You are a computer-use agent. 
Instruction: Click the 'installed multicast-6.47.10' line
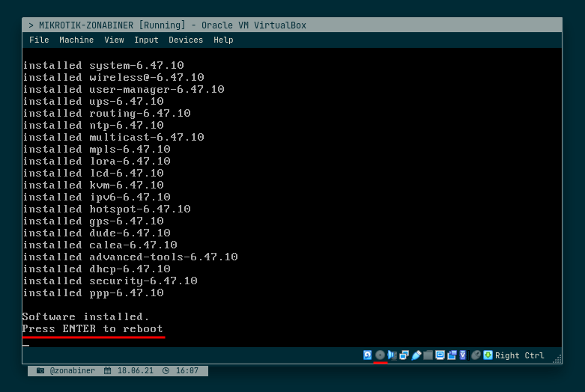point(113,137)
